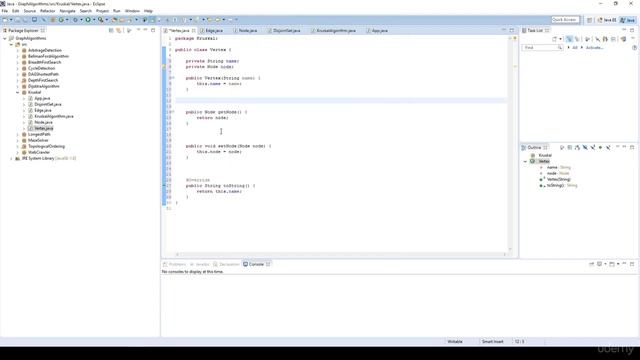Image resolution: width=640 pixels, height=360 pixels.
Task: Toggle Link with Editor in Package Explorer
Action: tap(119, 31)
